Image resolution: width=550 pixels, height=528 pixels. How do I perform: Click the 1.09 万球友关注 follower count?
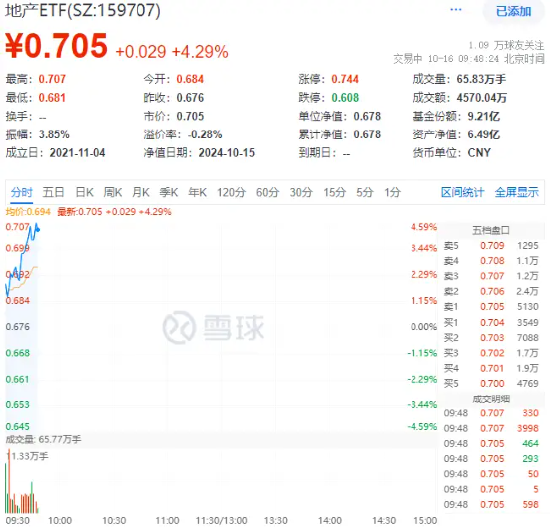(x=506, y=45)
